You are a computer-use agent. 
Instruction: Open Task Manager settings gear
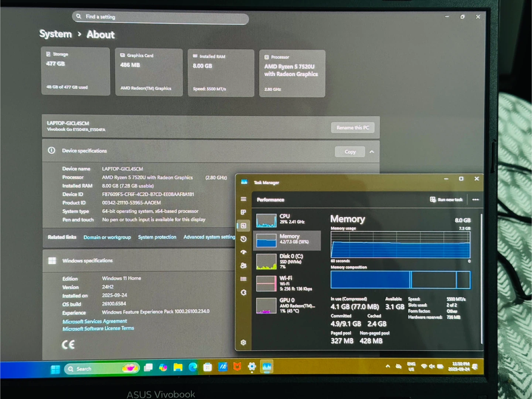(x=243, y=342)
